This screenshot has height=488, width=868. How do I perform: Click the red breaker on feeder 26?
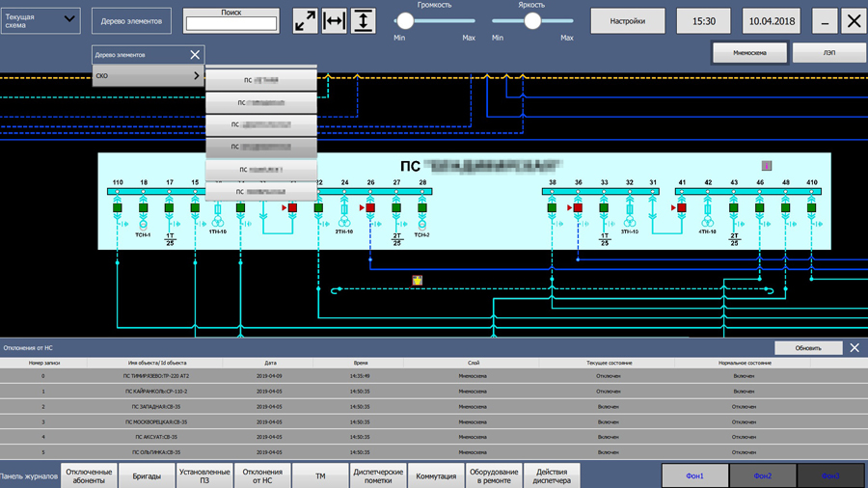click(x=370, y=207)
